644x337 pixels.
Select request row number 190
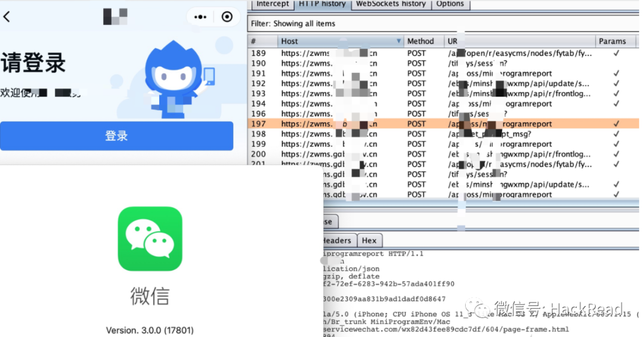click(x=442, y=63)
